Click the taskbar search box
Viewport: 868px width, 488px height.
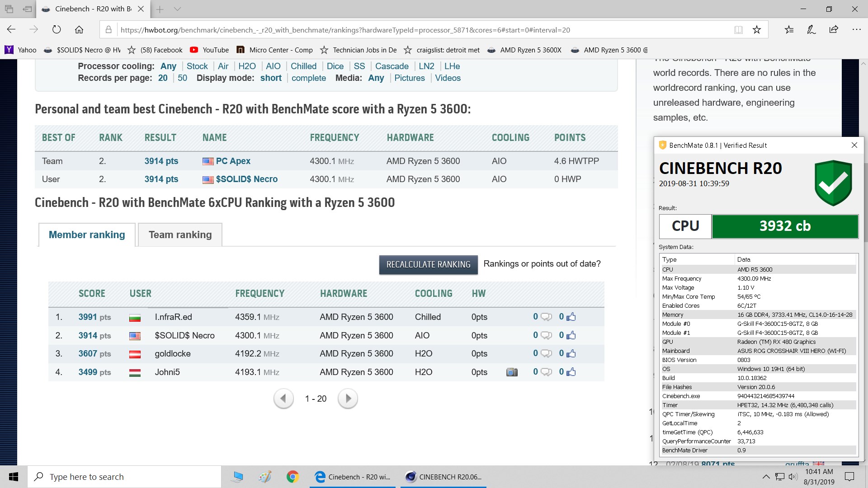(124, 477)
